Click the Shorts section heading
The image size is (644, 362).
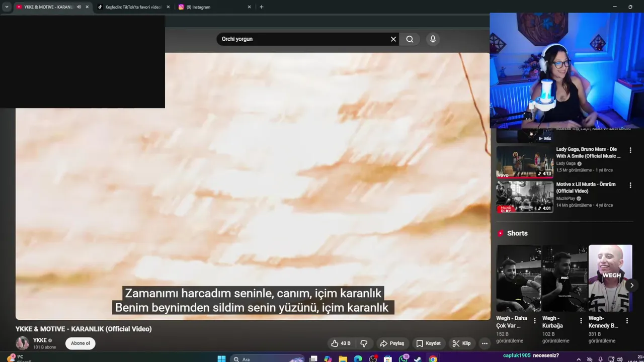(x=517, y=233)
